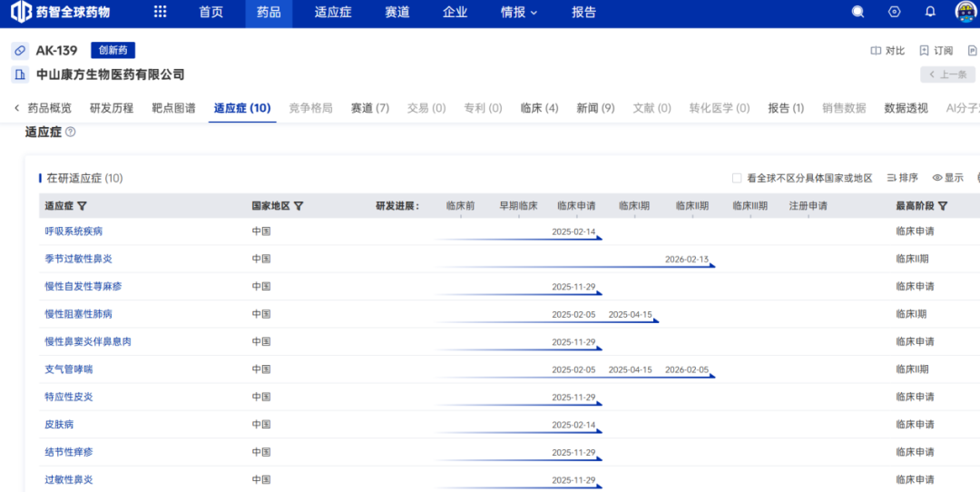Click company name 中山康方生物医药有限公司
Viewport: 980px width, 492px height.
click(111, 75)
